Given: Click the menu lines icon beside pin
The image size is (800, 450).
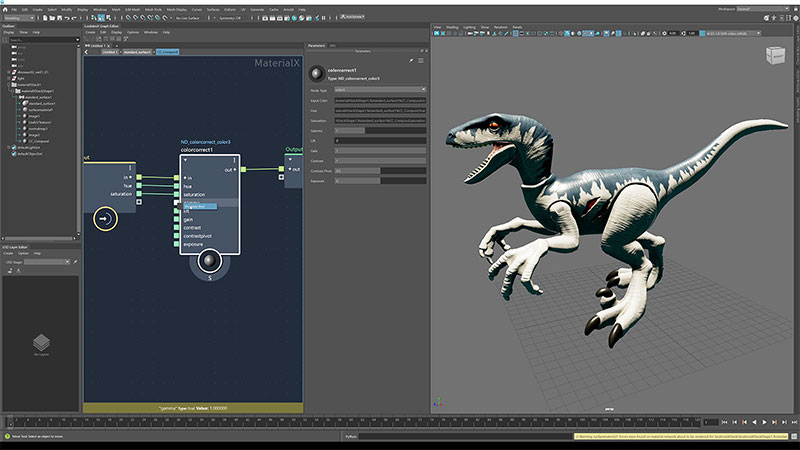Looking at the screenshot, I should pos(421,61).
